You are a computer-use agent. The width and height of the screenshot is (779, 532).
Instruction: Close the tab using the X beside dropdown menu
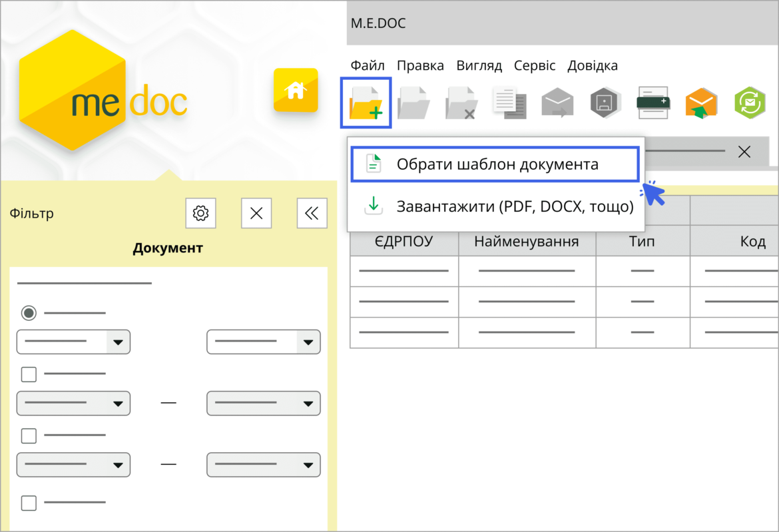click(x=744, y=152)
